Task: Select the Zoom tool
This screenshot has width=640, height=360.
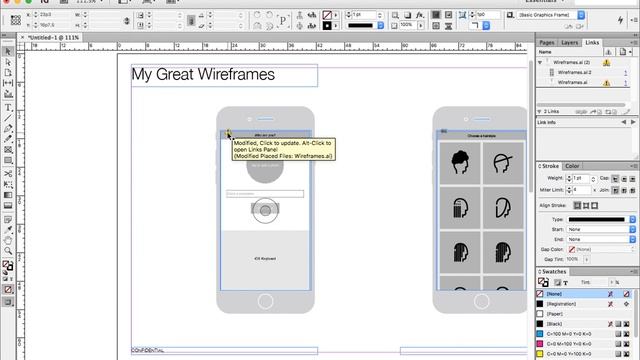Action: [8, 251]
